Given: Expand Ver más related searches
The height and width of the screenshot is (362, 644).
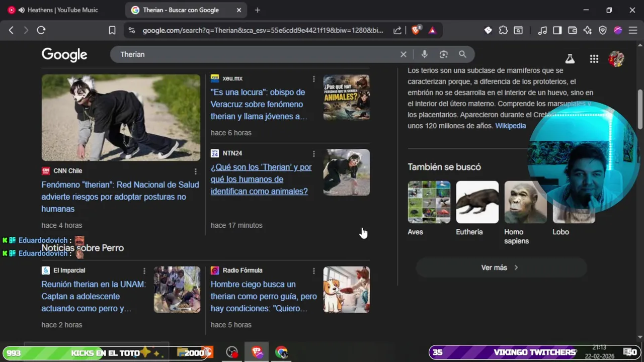Looking at the screenshot, I should pyautogui.click(x=501, y=267).
